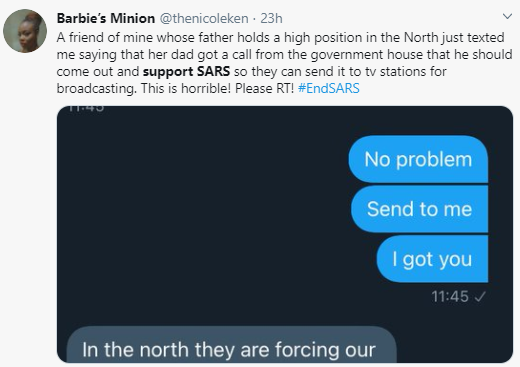Viewport: 520px width, 367px height.
Task: Select 'In the north they are forcing' message
Action: click(x=232, y=345)
